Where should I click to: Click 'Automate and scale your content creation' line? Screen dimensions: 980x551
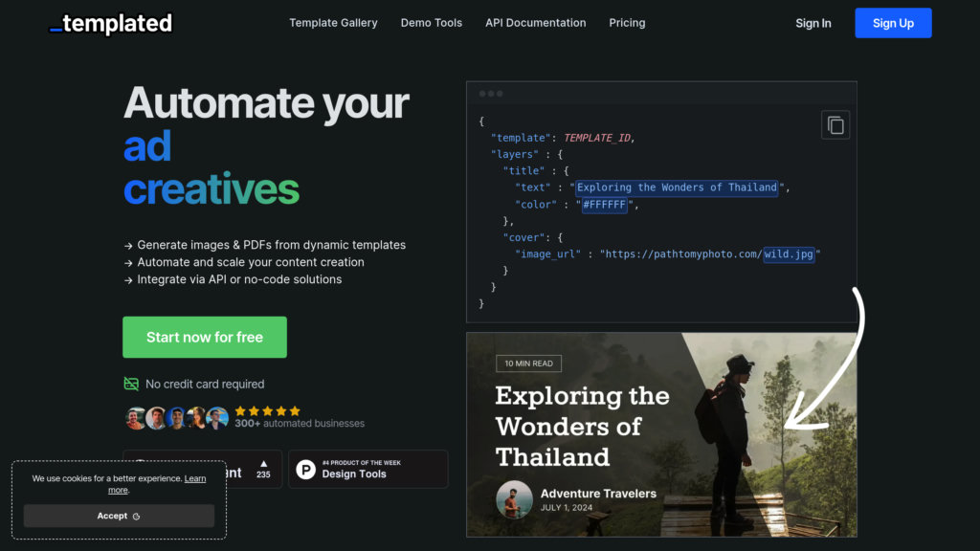[251, 262]
